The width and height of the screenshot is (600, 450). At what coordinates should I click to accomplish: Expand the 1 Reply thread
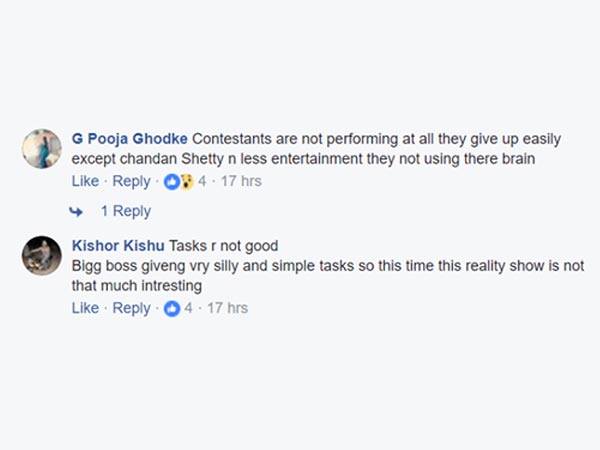[x=125, y=211]
